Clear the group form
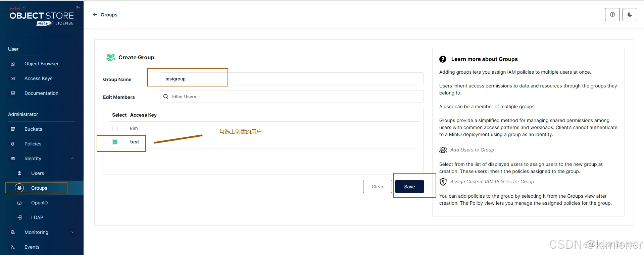This screenshot has width=644, height=255. click(377, 187)
